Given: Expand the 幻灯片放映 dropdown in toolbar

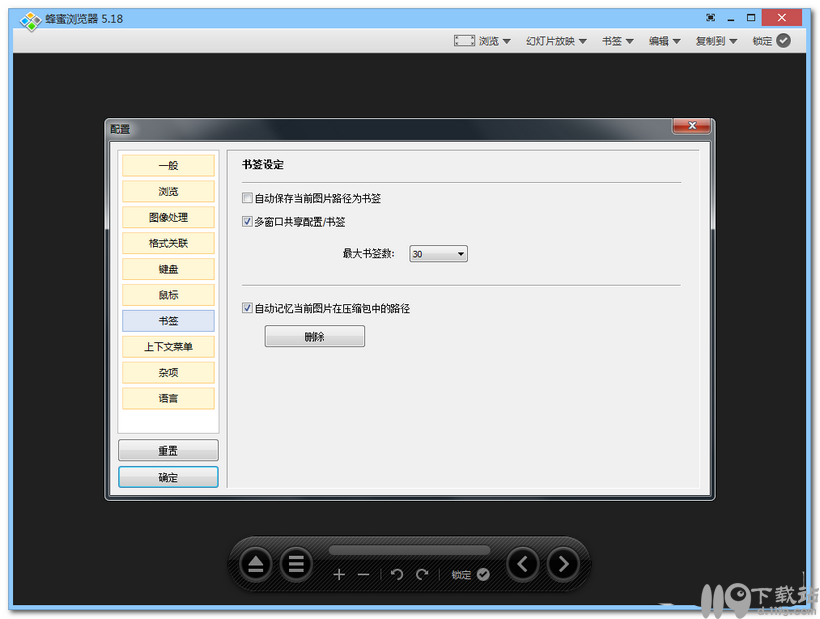Looking at the screenshot, I should point(556,41).
